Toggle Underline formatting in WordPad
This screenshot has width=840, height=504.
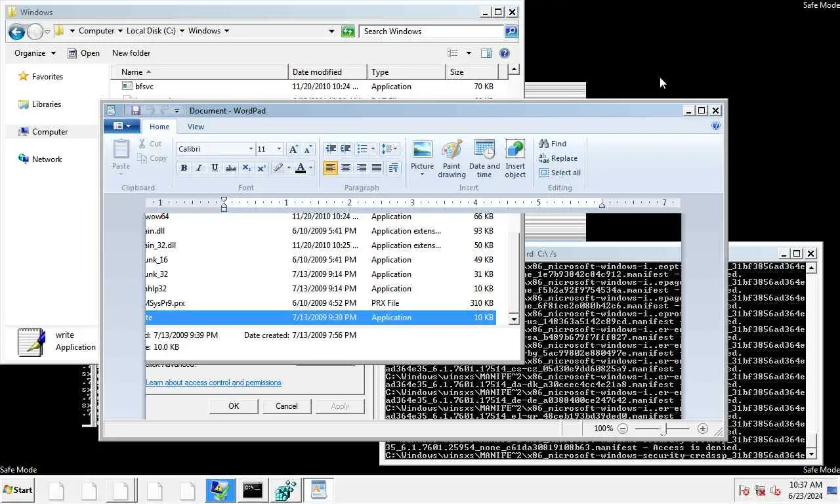click(215, 168)
